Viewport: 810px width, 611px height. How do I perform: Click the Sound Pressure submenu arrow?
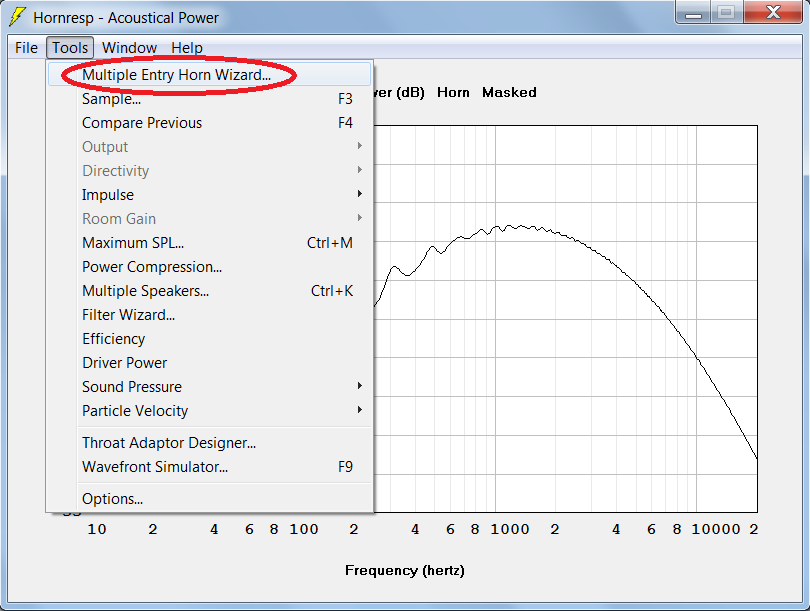tap(360, 386)
